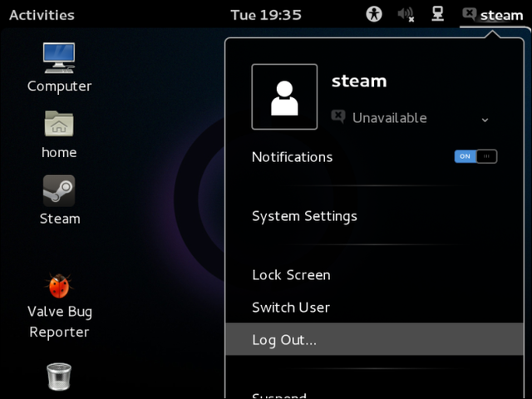Collapse the steam user menu in top bar
This screenshot has height=399, width=532.
pyautogui.click(x=493, y=15)
